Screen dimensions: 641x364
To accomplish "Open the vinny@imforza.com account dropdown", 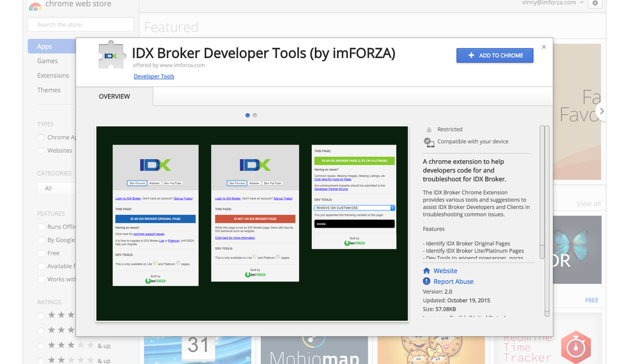I will (552, 3).
